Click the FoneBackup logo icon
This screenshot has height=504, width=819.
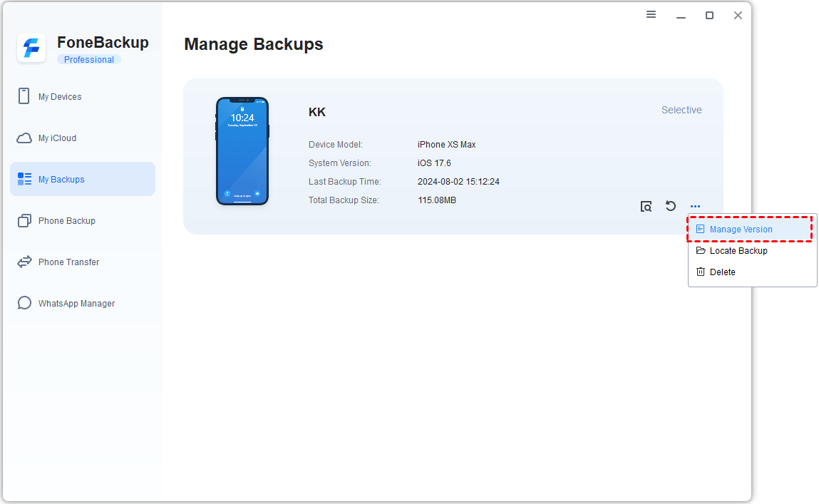click(31, 48)
